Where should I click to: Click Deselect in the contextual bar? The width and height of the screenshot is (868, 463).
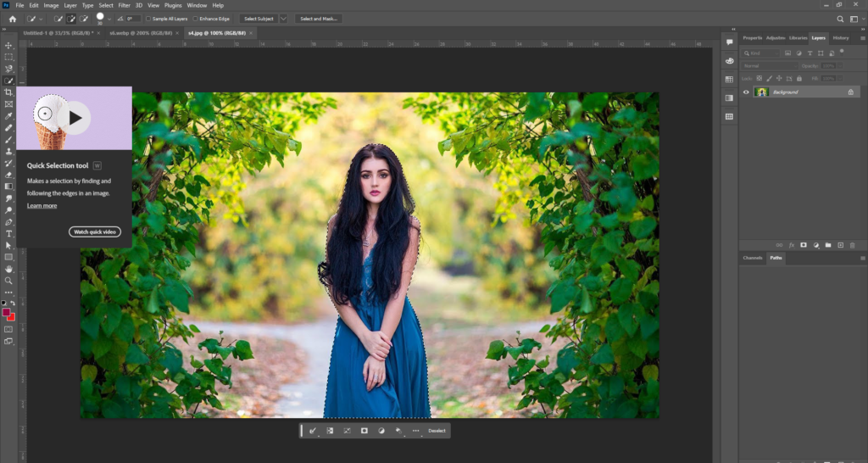[437, 431]
